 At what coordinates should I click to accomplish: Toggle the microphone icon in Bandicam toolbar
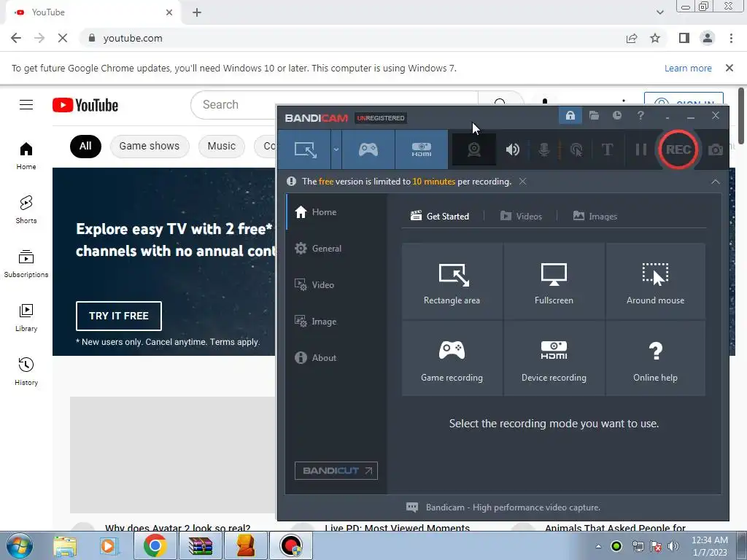[x=544, y=149]
